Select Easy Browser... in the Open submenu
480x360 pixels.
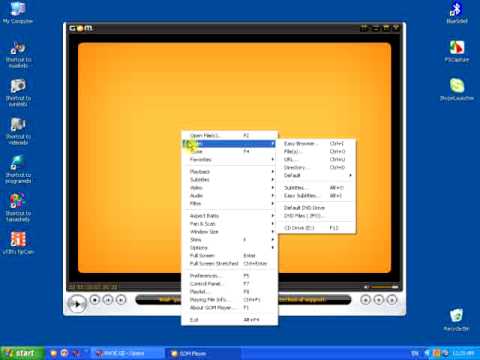point(317,143)
